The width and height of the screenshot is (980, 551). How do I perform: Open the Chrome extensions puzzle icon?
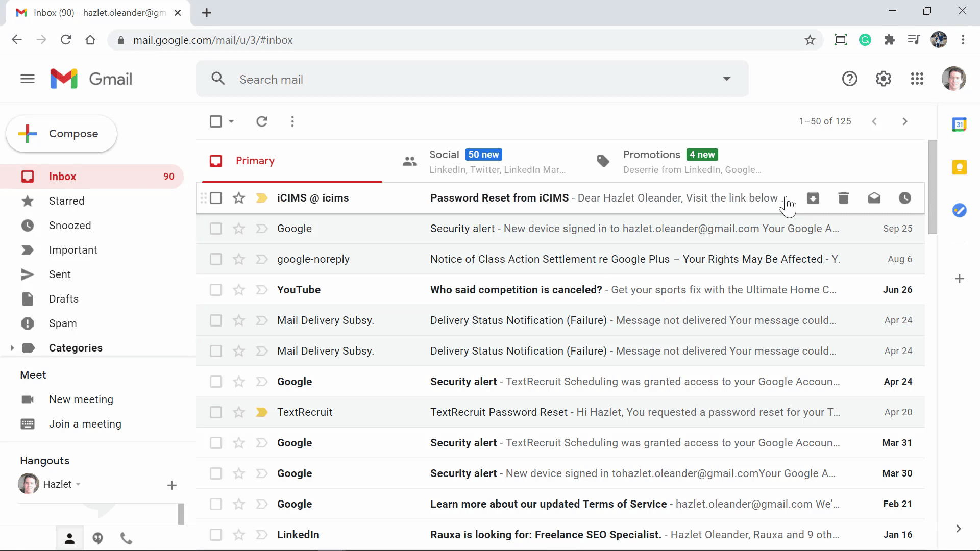[x=890, y=40]
